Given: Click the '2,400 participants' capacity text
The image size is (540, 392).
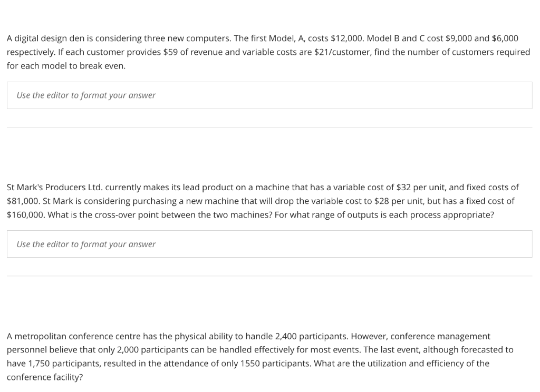Looking at the screenshot, I should 312,336.
